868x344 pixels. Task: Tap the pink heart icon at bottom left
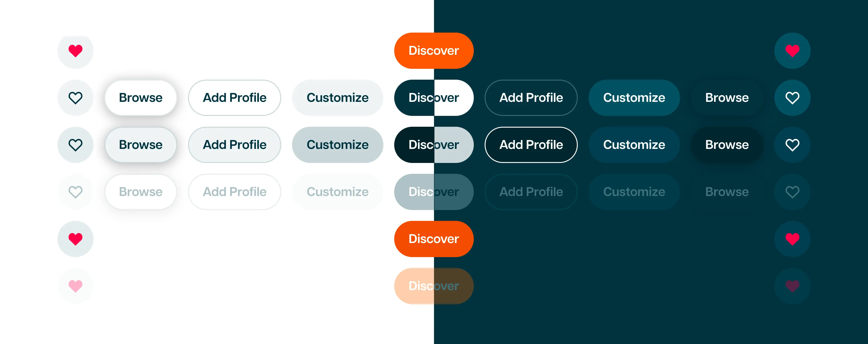75,286
